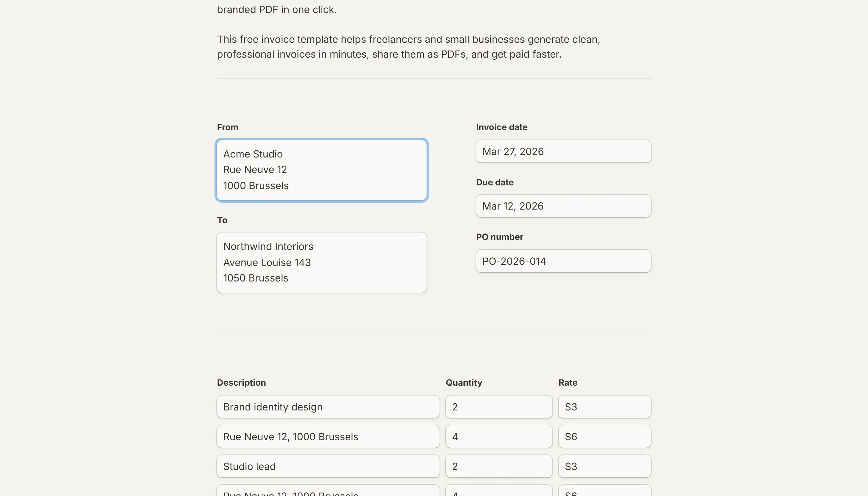Image resolution: width=868 pixels, height=496 pixels.
Task: Edit rate in Studio lead row
Action: [605, 466]
